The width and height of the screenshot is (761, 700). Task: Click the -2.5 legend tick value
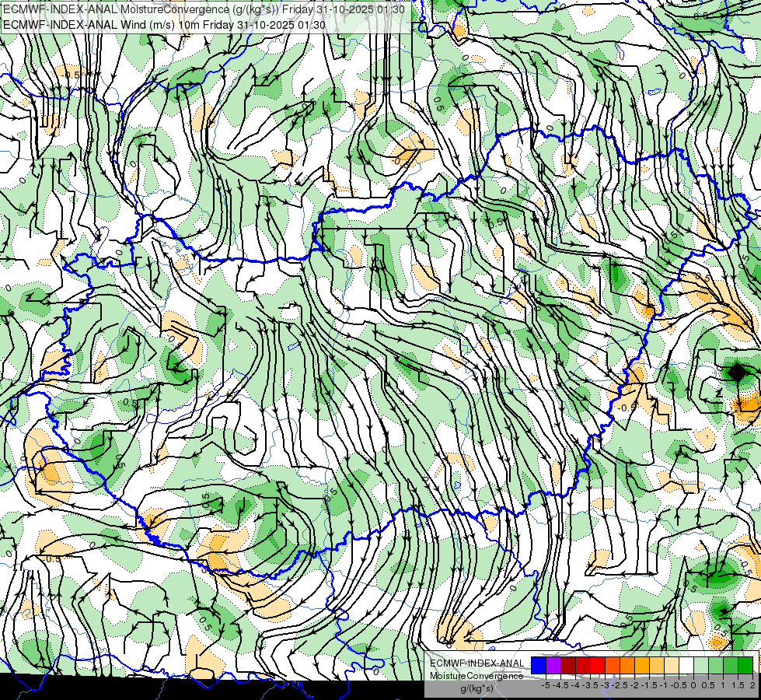[620, 685]
